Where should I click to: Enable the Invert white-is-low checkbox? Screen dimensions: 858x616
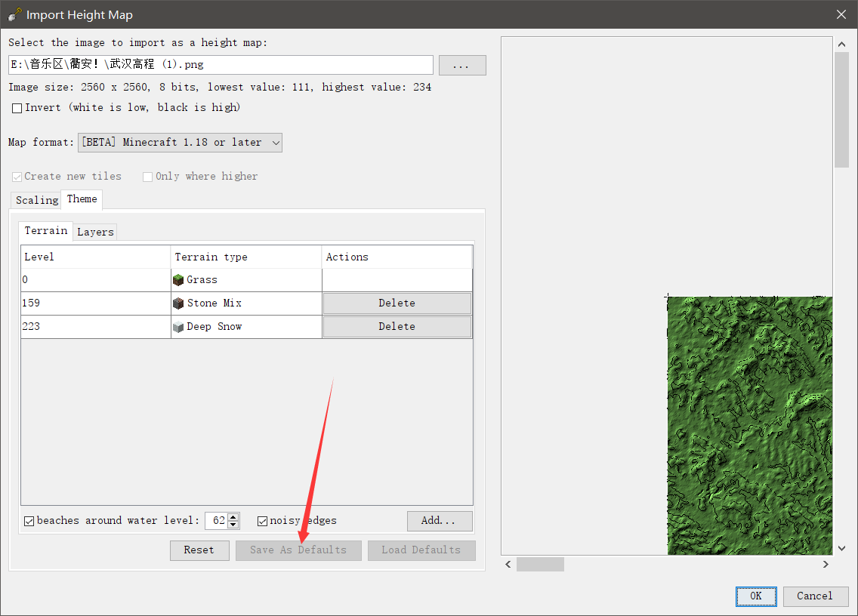pyautogui.click(x=17, y=108)
